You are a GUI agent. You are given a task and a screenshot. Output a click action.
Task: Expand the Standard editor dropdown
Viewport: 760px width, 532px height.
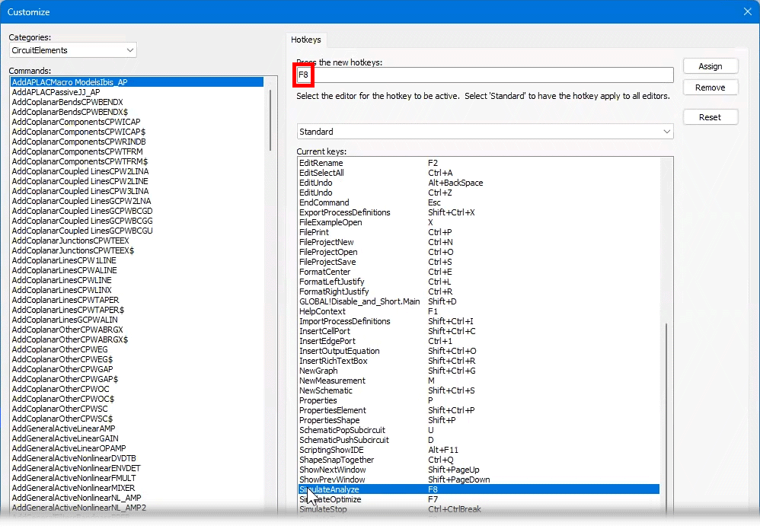tap(484, 132)
